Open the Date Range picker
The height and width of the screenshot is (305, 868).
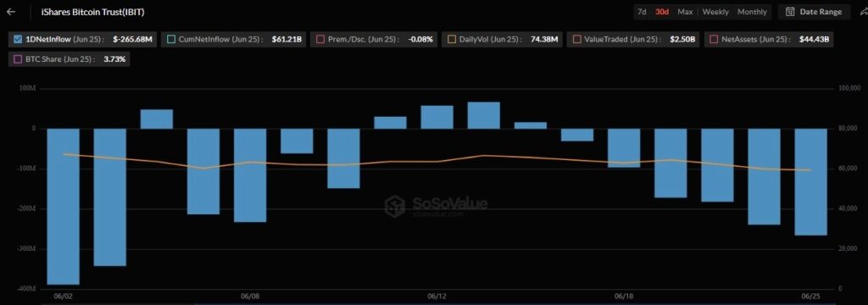coord(814,12)
